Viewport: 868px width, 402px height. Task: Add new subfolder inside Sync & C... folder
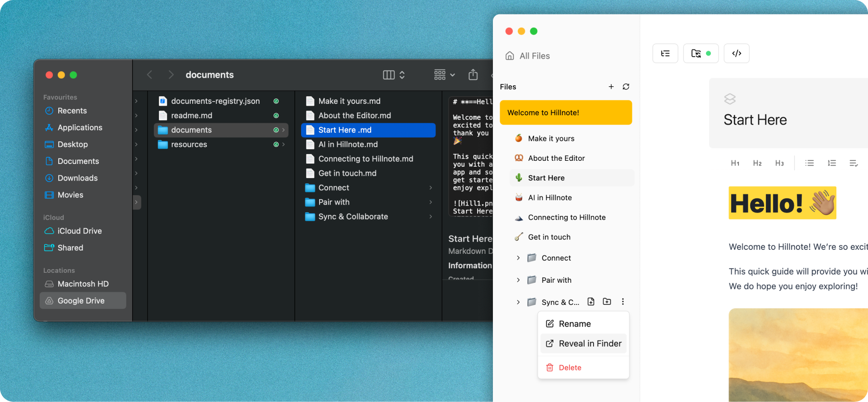click(x=607, y=302)
